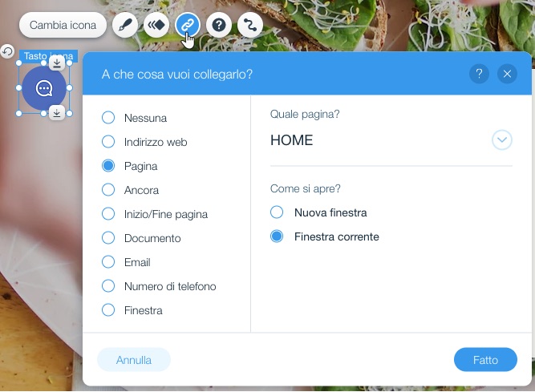Select the Indirizzo web option
The height and width of the screenshot is (392, 535).
[144, 142]
